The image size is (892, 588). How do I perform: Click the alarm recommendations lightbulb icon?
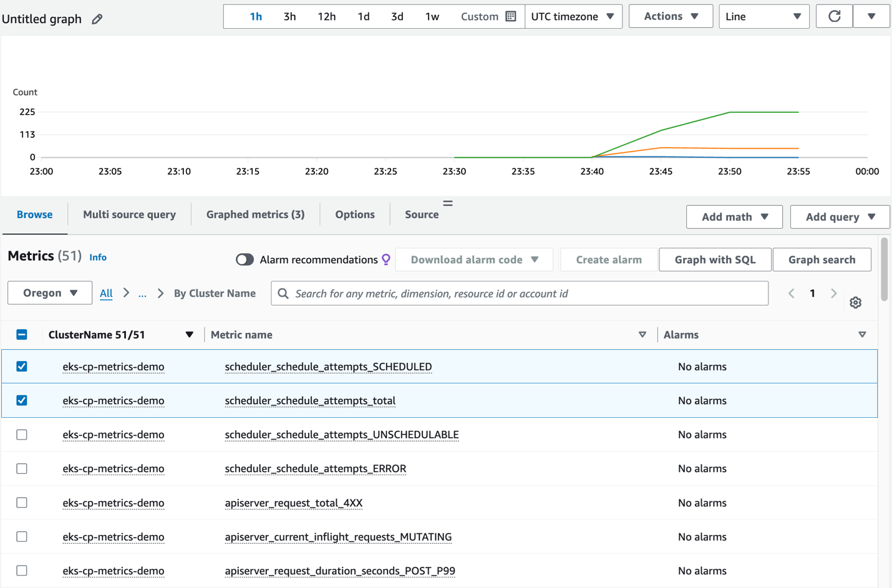(385, 259)
